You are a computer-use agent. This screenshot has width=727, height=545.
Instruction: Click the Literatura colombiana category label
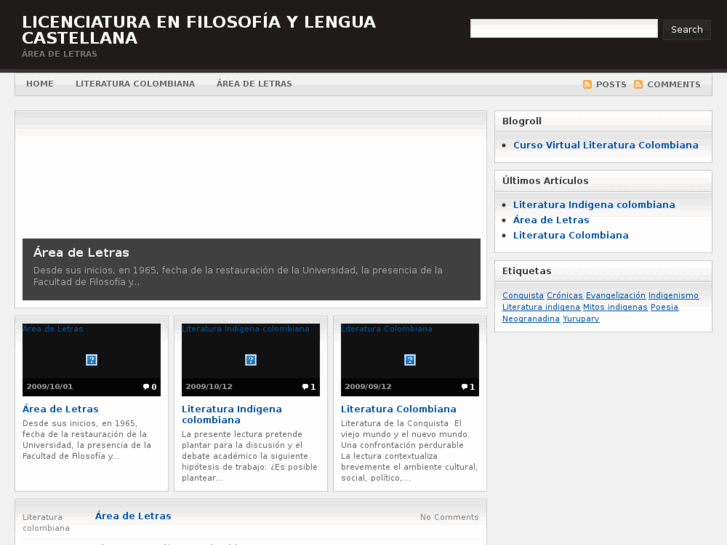[x=46, y=523]
